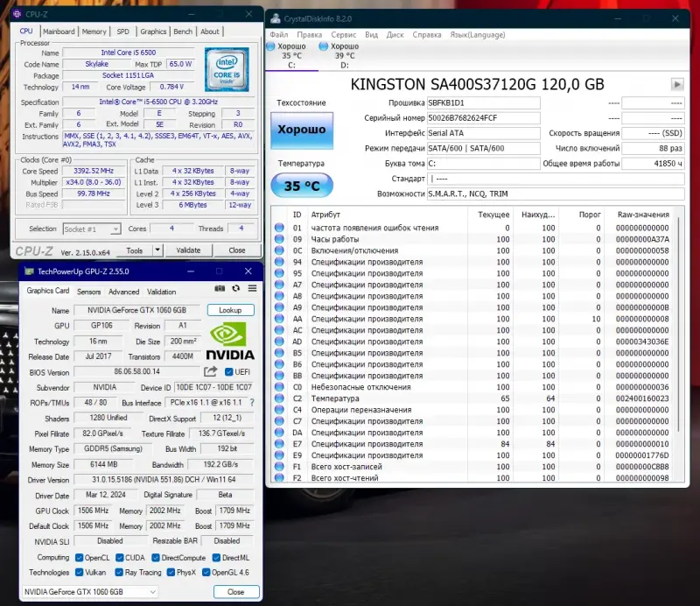Click status circle for attribute C2 temperature

click(279, 398)
